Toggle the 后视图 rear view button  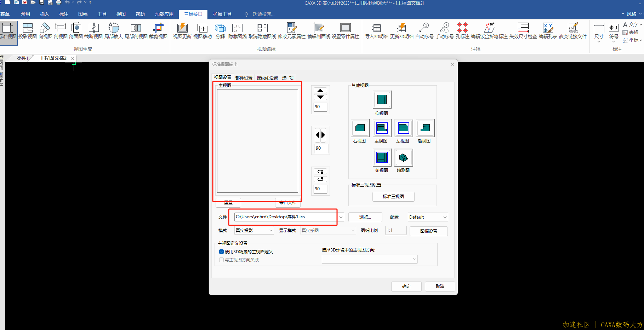(425, 128)
